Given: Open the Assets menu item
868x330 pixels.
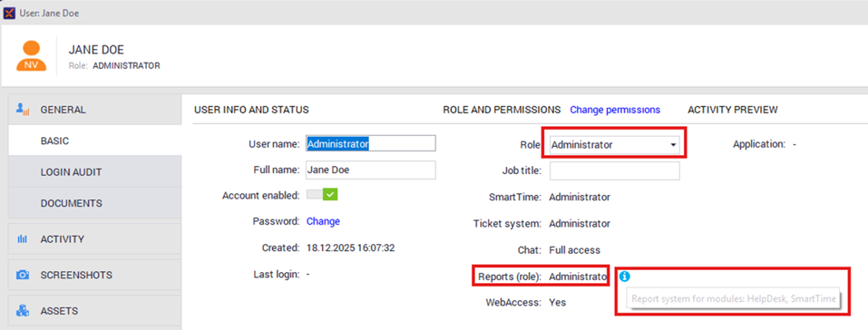Looking at the screenshot, I should [59, 310].
